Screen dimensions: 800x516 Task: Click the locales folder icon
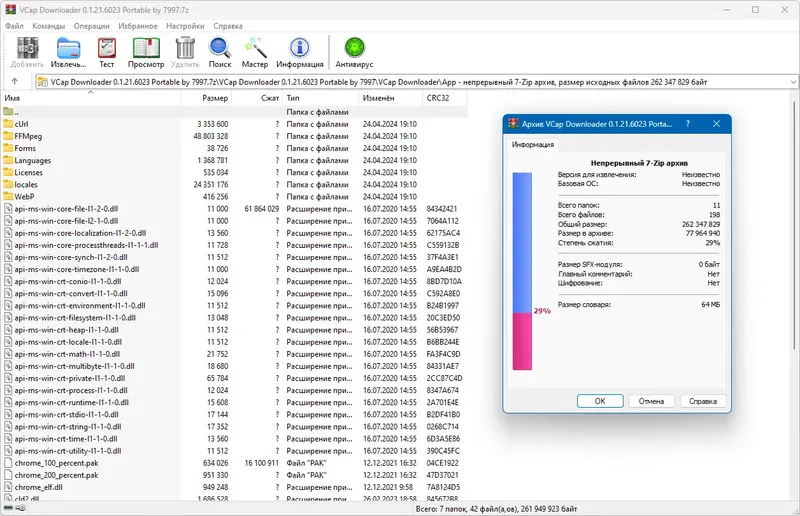click(8, 184)
